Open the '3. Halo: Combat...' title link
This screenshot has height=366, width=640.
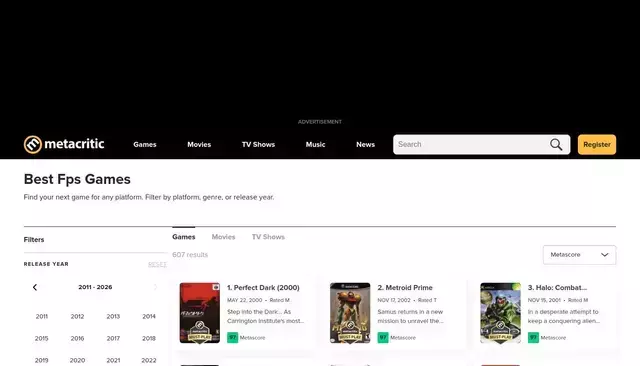558,288
